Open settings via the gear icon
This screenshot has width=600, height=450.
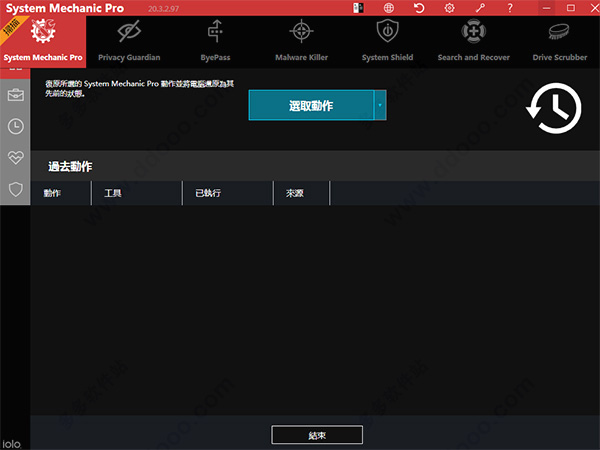click(x=449, y=8)
